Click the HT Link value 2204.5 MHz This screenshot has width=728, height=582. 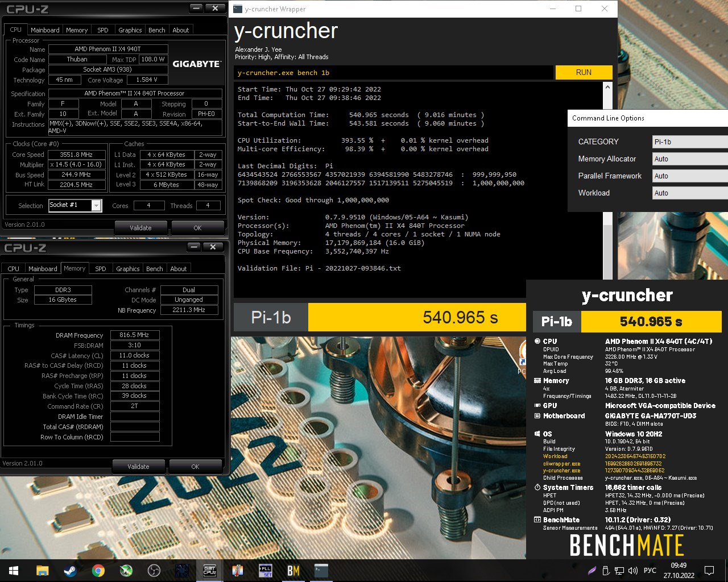tap(77, 185)
